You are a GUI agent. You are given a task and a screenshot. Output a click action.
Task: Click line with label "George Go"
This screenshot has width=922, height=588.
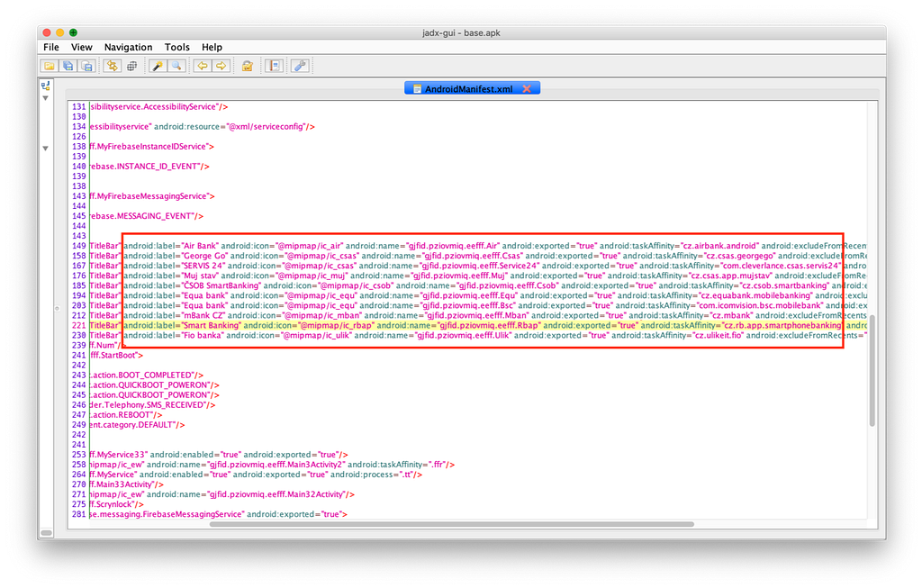pos(477,256)
